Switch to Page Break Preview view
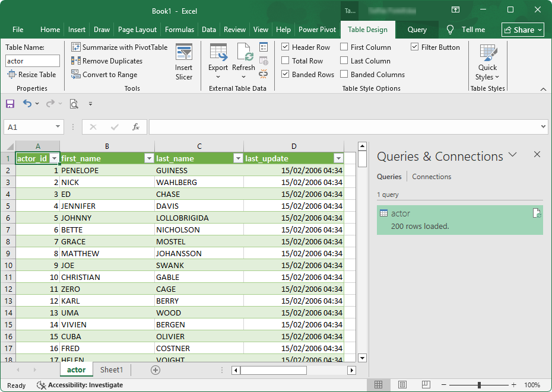 pyautogui.click(x=426, y=385)
